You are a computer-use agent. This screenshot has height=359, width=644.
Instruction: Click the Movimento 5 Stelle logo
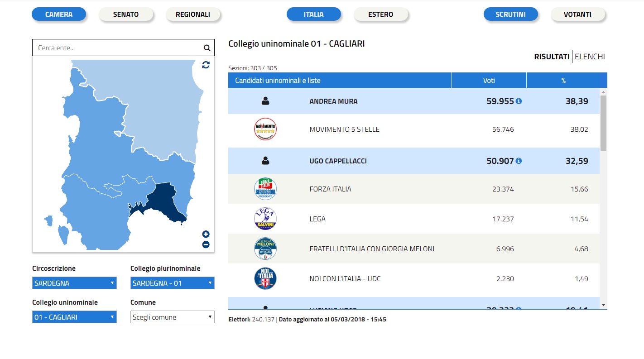coord(265,129)
